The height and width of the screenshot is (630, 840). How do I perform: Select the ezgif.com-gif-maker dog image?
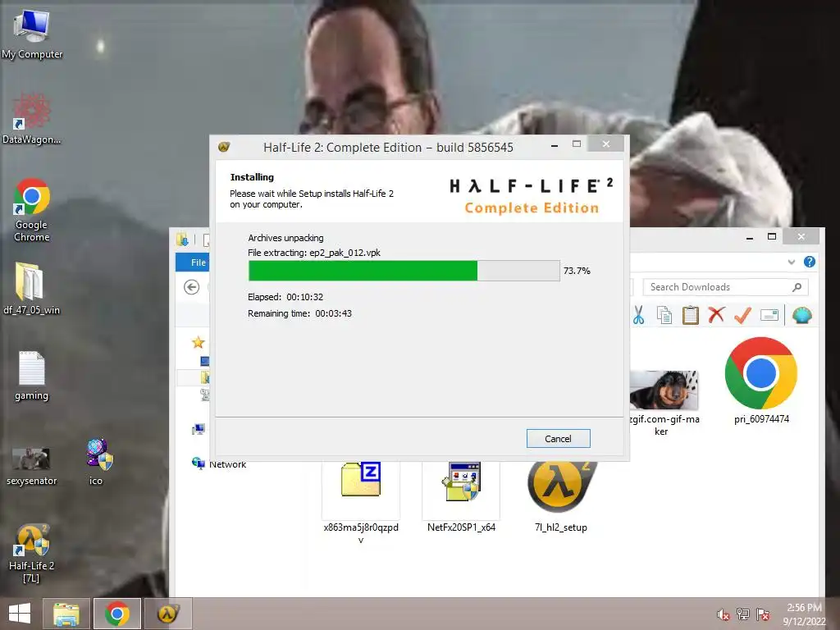(x=664, y=403)
